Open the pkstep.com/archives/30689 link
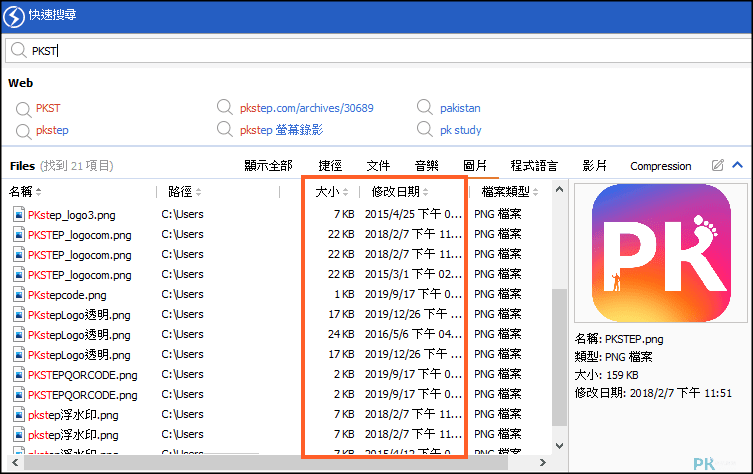This screenshot has height=474, width=753. [306, 108]
